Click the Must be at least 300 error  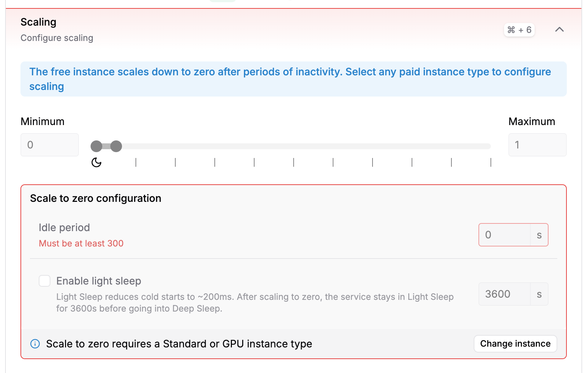click(81, 244)
